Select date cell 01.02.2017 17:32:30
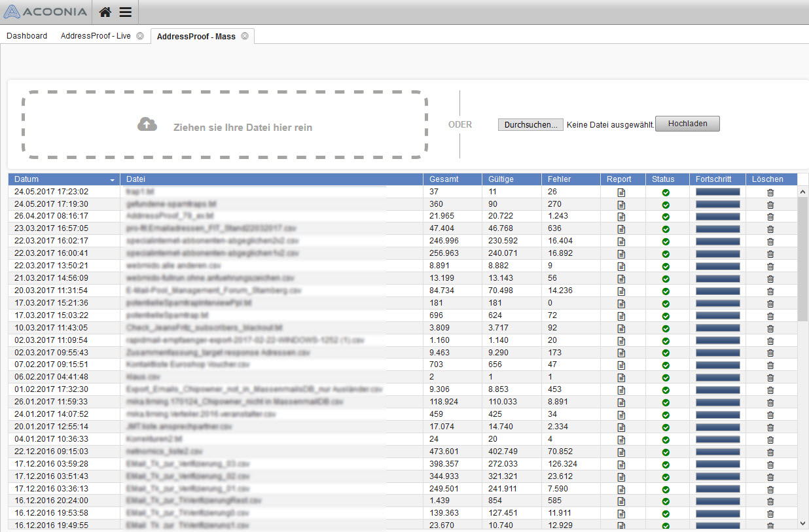Viewport: 809px width, 532px height. [51, 389]
